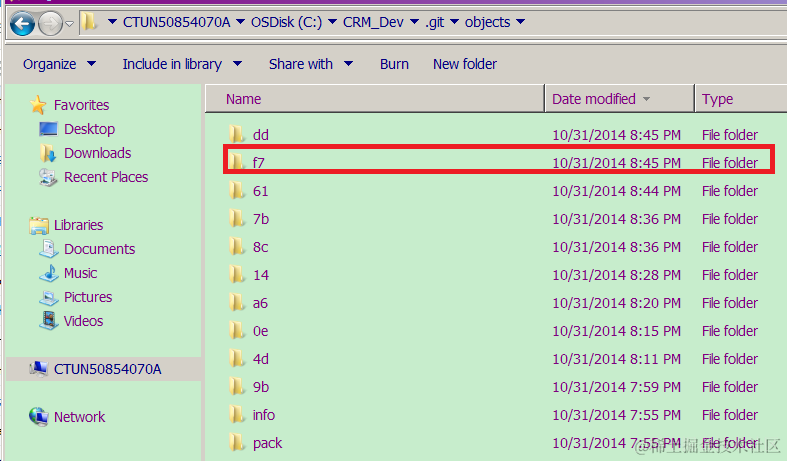Open the Share with menu
Viewport: 787px width, 461px height.
coord(311,64)
